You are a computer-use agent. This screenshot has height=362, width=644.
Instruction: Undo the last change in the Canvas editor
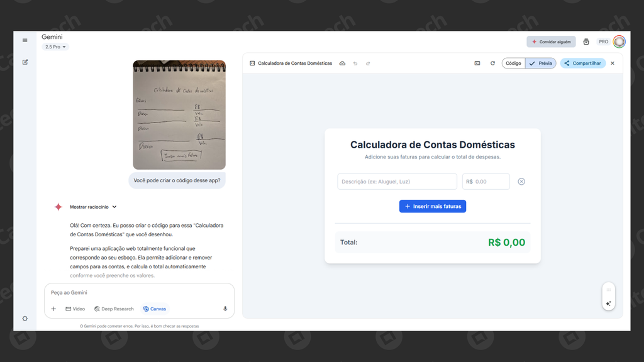click(x=355, y=63)
